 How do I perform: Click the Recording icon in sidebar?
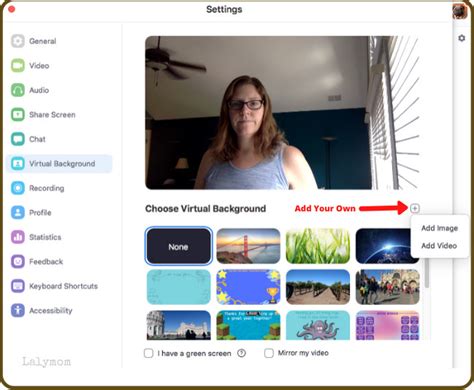(18, 188)
